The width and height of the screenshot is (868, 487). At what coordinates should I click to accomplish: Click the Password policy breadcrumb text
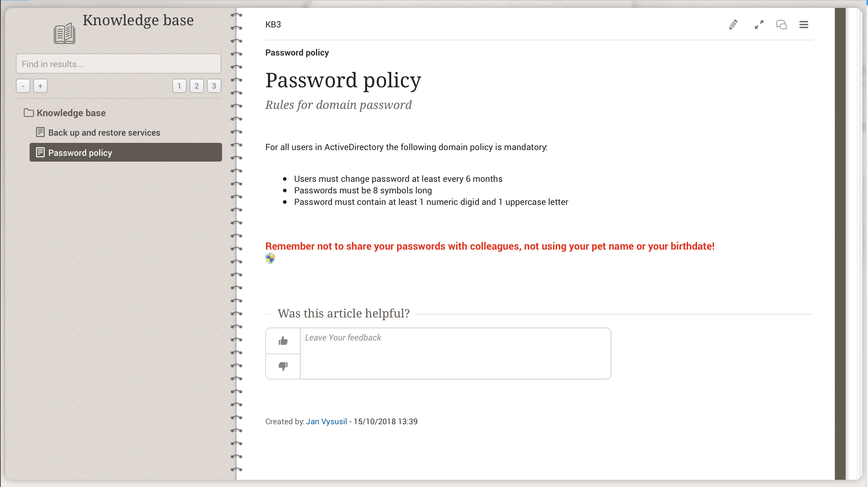tap(297, 53)
